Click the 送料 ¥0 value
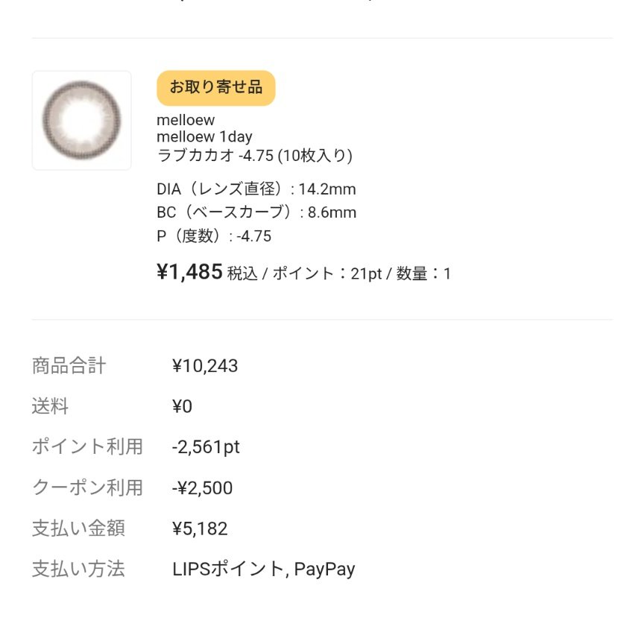 click(x=182, y=407)
